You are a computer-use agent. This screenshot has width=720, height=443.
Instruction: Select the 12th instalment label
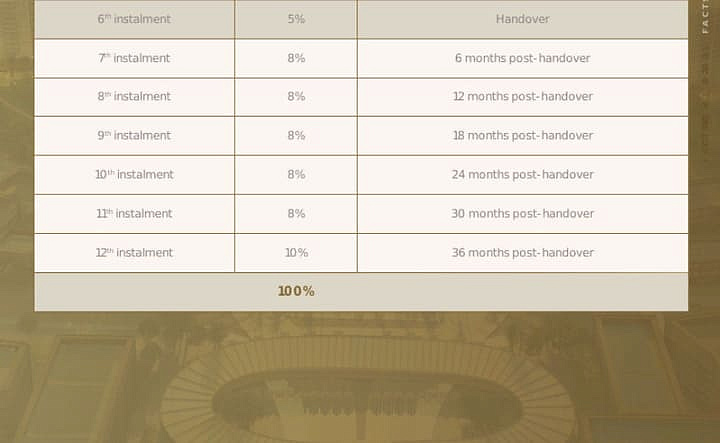[134, 252]
